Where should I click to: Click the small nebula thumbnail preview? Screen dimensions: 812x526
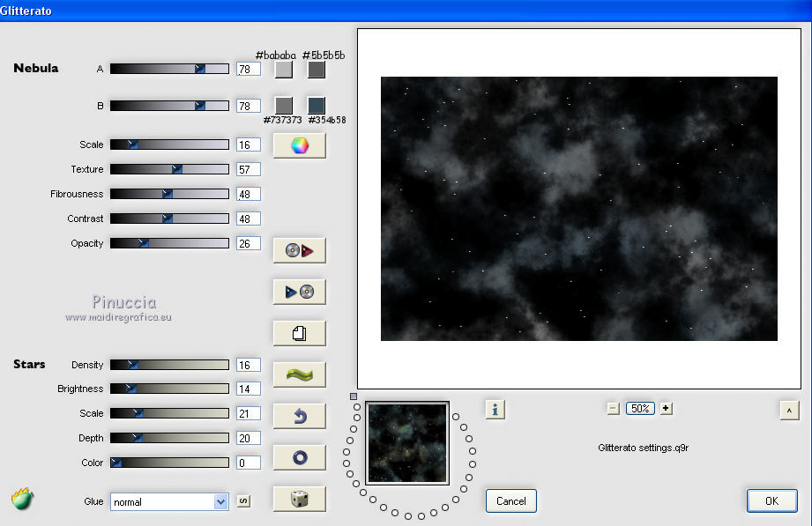click(407, 443)
